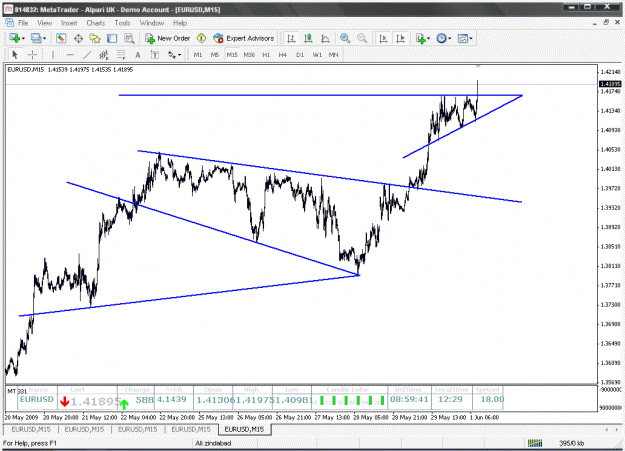Open the Charts menu
Image resolution: width=625 pixels, height=451 pixels.
click(x=96, y=23)
